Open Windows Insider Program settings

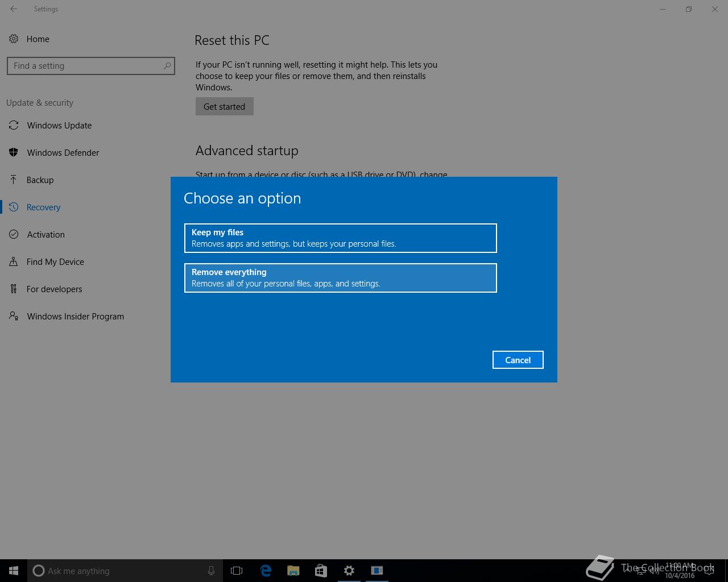pyautogui.click(x=75, y=317)
